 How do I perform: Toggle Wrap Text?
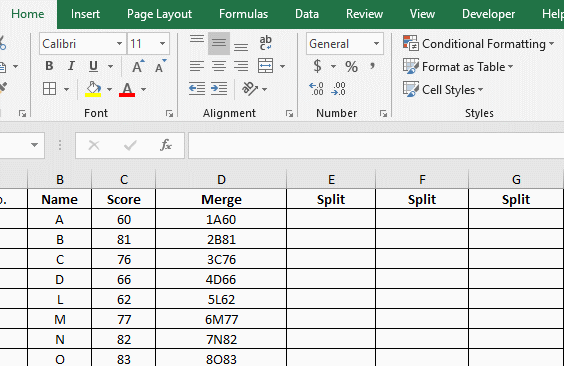point(265,43)
